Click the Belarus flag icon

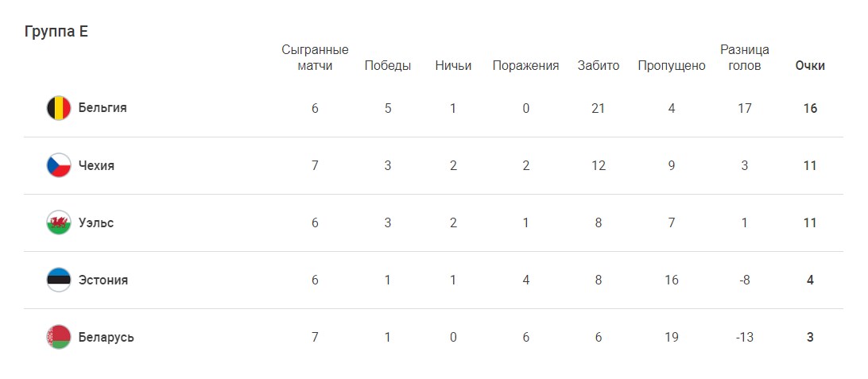click(x=59, y=337)
